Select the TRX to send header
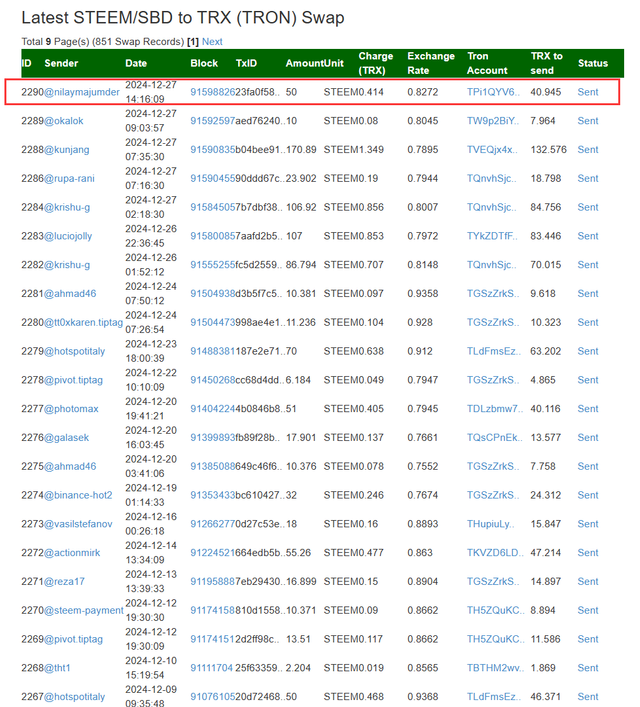This screenshot has width=640, height=707. point(546,63)
